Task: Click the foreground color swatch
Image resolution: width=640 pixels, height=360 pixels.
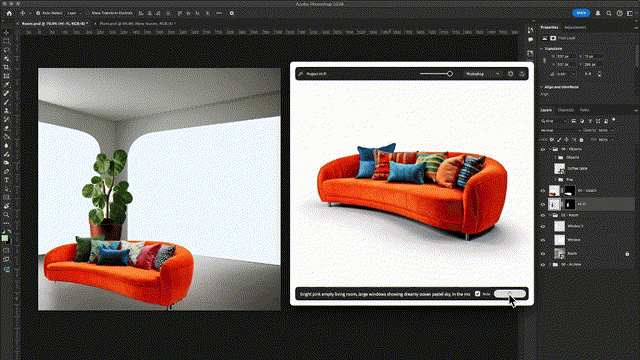Action: tap(4, 238)
